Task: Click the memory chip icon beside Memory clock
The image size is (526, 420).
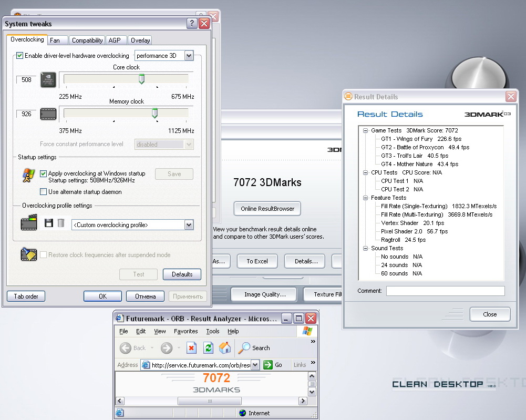Action: pos(48,114)
